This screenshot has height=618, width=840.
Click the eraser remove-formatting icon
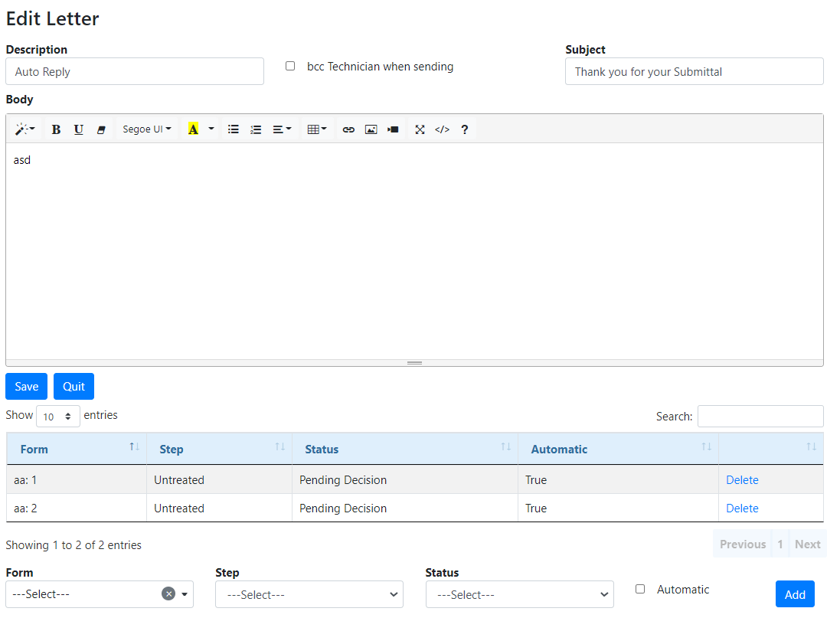101,129
